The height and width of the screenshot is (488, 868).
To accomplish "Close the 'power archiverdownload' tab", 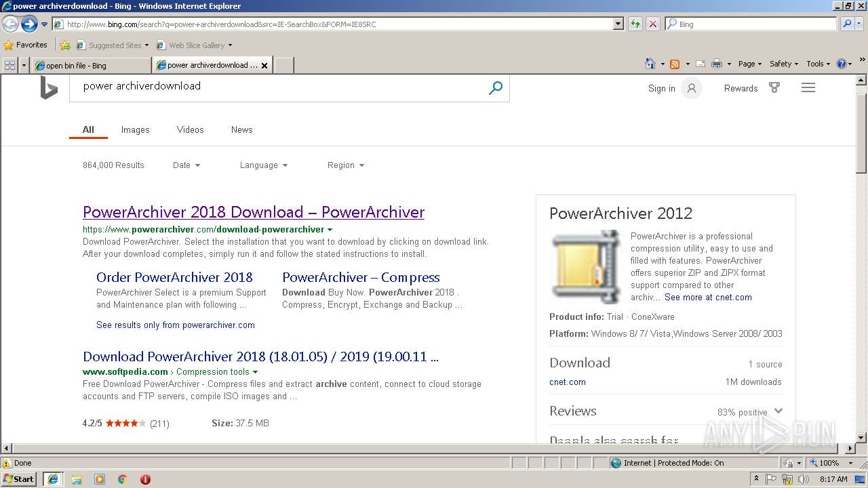I will (264, 66).
